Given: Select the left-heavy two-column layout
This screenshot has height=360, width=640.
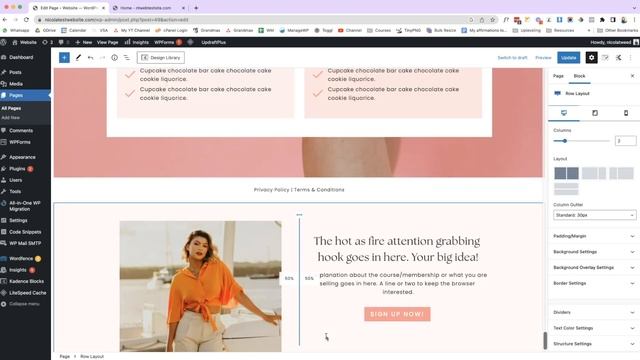Looking at the screenshot, I should click(593, 173).
